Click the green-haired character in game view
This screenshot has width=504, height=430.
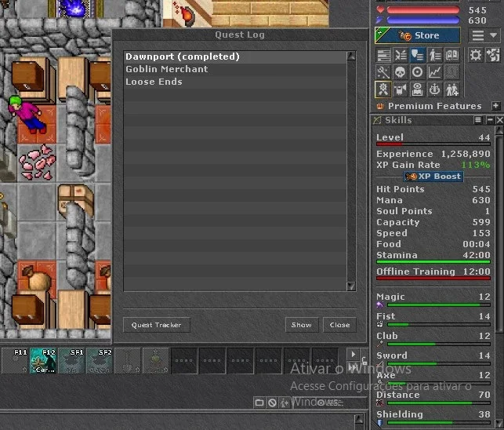coord(26,115)
